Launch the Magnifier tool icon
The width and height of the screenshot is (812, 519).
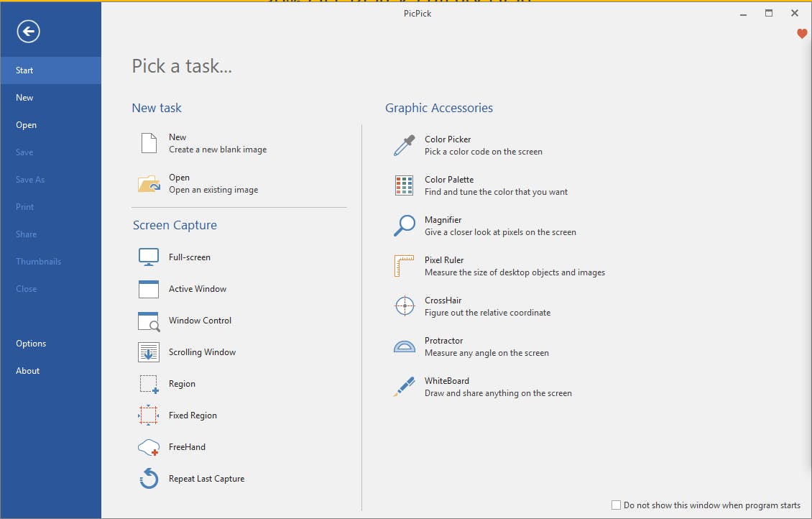coord(405,226)
